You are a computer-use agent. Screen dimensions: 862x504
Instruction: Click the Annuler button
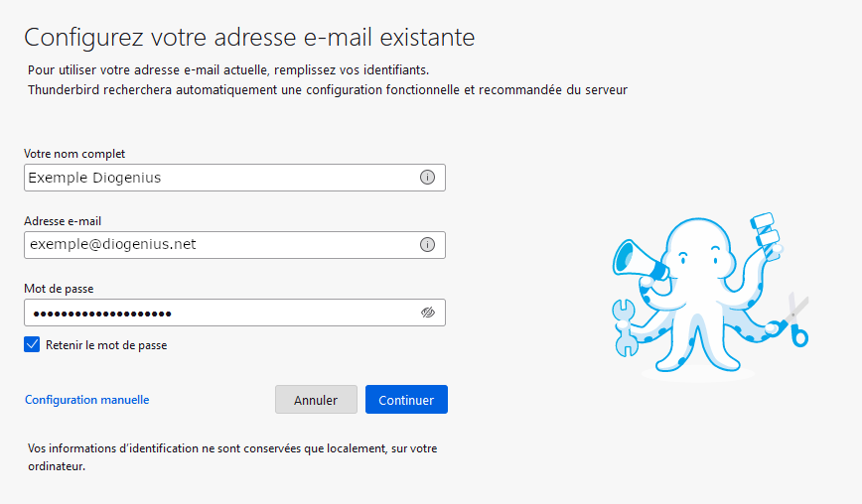point(316,400)
